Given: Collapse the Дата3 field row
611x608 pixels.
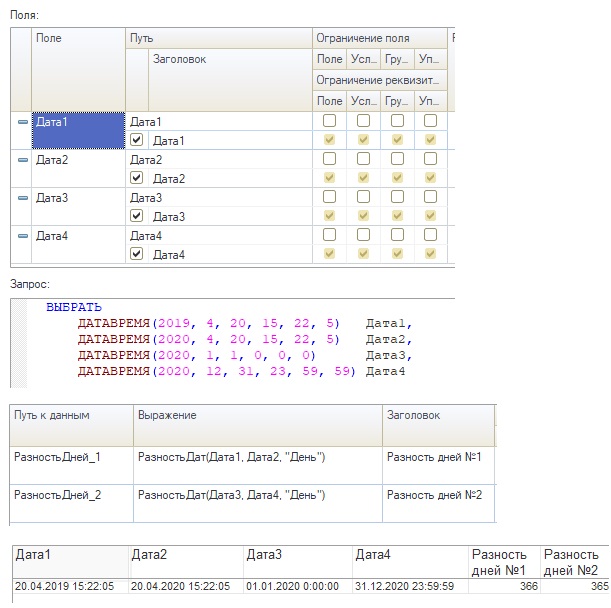Looking at the screenshot, I should pyautogui.click(x=23, y=198).
